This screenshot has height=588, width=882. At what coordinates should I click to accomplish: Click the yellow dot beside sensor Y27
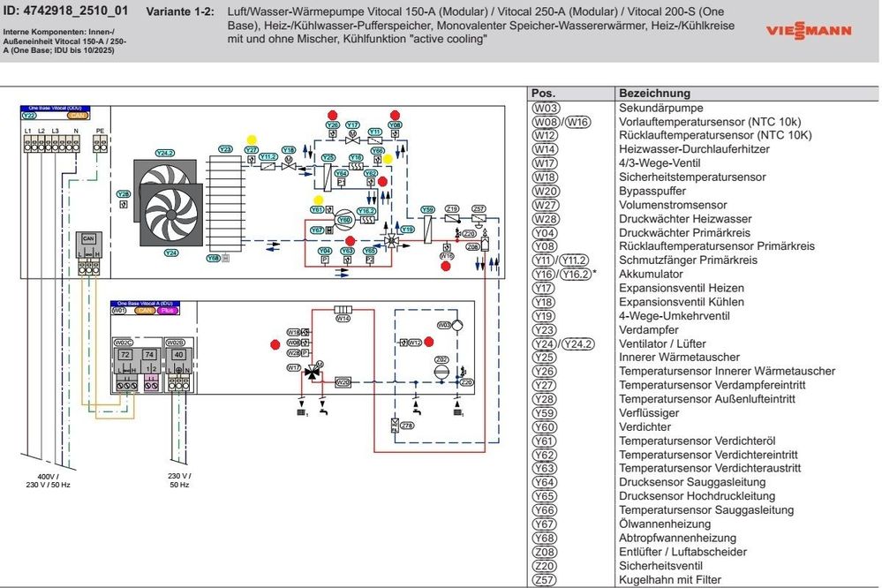[252, 139]
